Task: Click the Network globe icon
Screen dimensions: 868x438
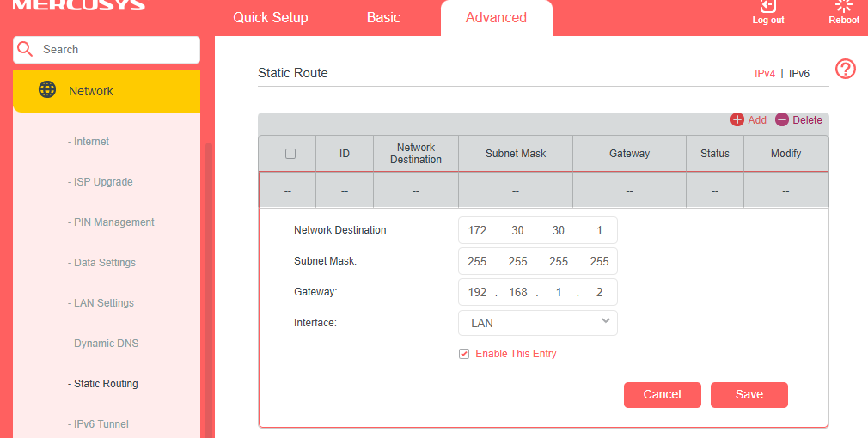Action: click(x=47, y=89)
